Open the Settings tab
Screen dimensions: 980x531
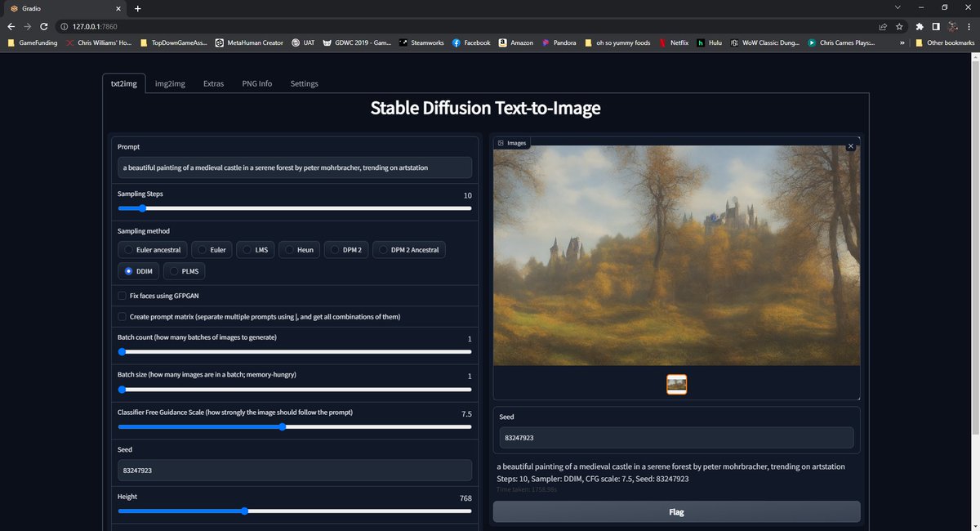305,83
